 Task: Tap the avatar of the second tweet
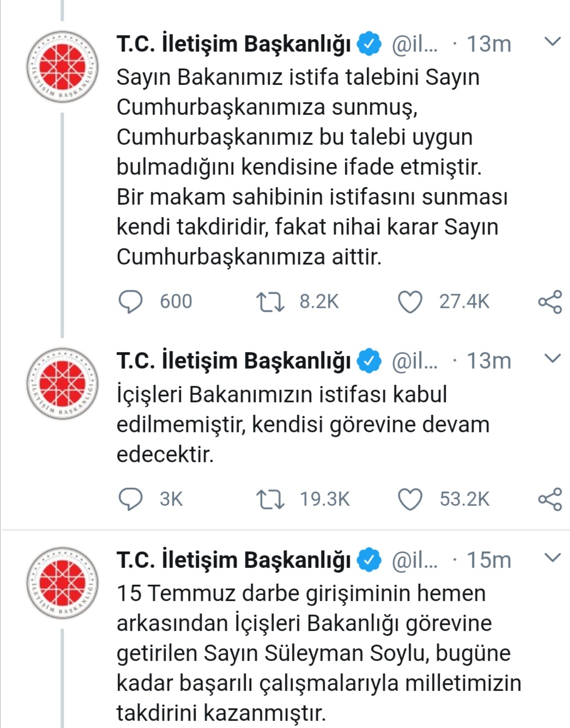(x=63, y=383)
